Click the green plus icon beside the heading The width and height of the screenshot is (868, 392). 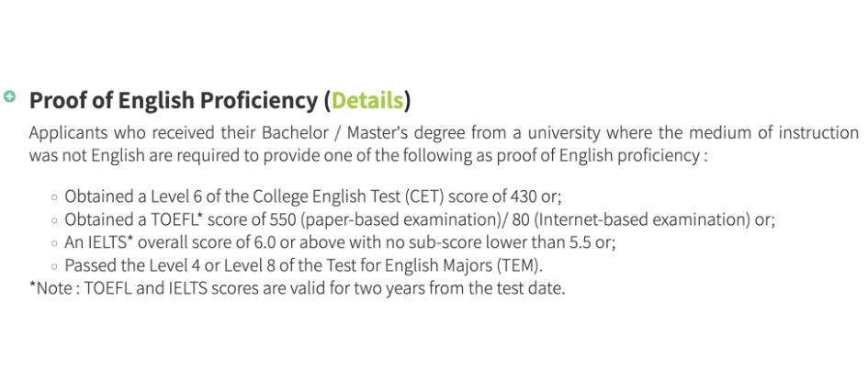(9, 96)
